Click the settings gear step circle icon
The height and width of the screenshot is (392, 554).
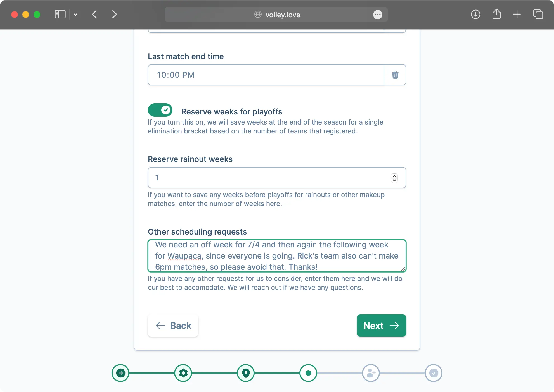183,373
